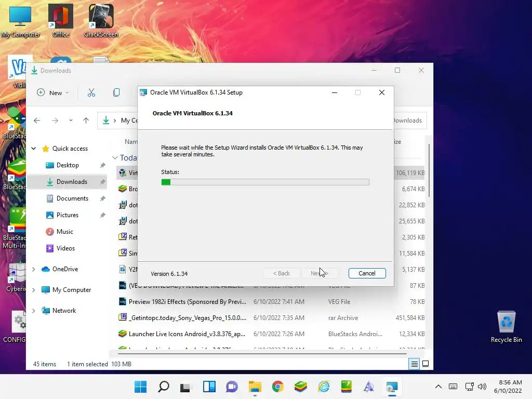
Task: Collapse the Today file group
Action: [x=115, y=158]
